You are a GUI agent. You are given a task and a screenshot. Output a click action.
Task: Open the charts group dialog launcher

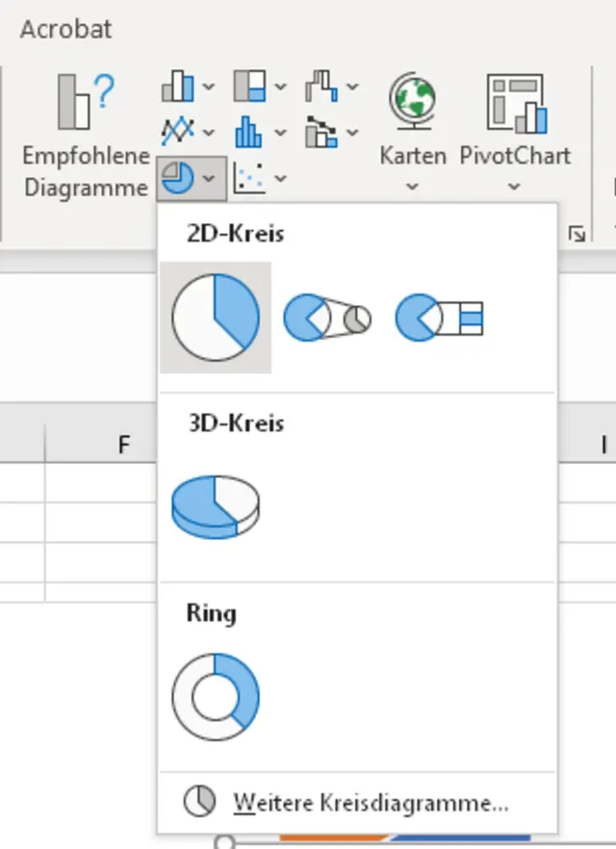577,233
